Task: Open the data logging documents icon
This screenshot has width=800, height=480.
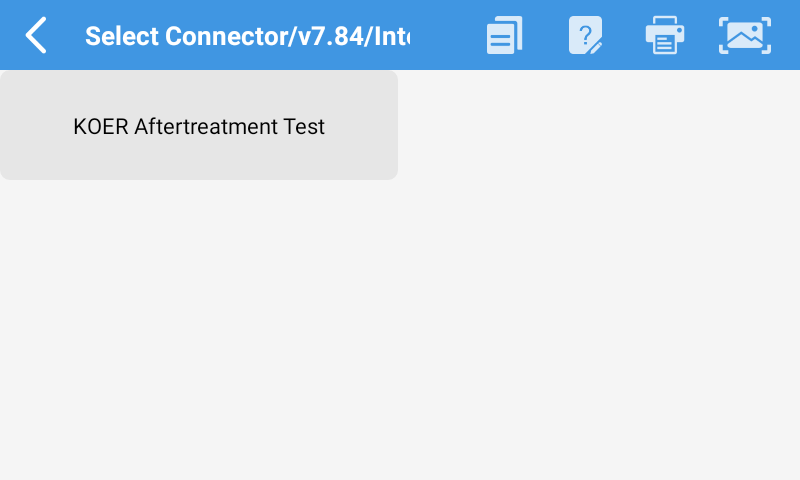Action: pyautogui.click(x=505, y=35)
